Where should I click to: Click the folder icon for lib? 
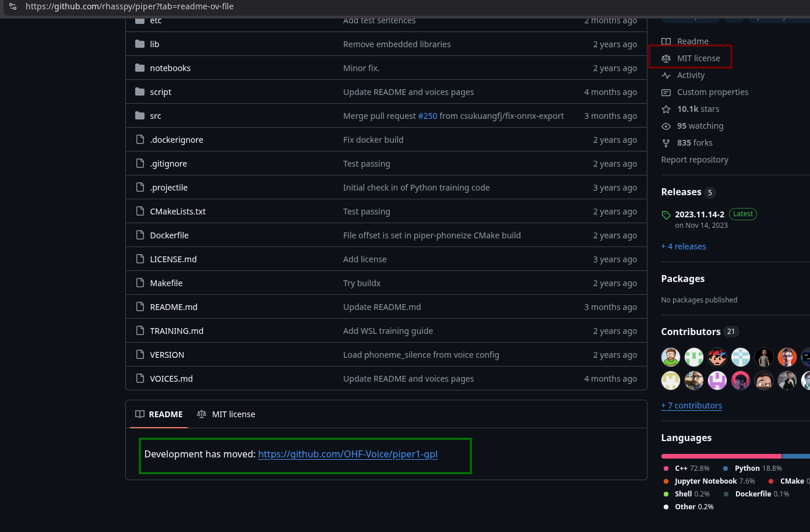click(140, 44)
